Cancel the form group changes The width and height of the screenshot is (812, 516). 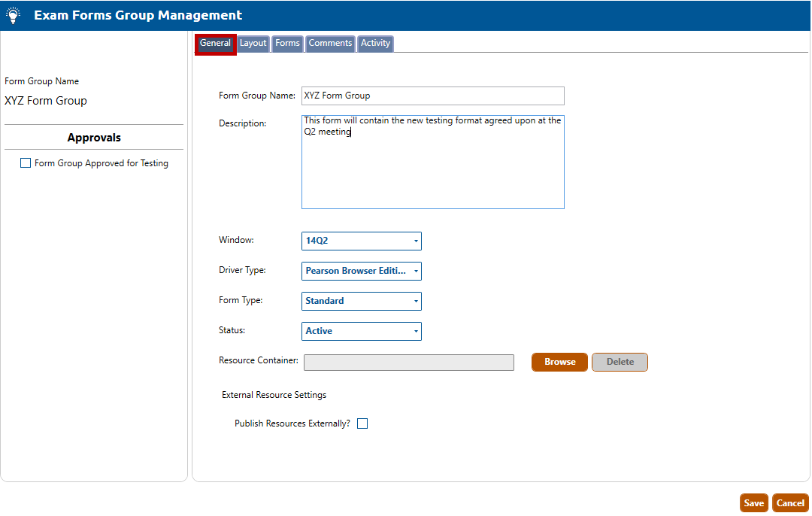[x=790, y=503]
